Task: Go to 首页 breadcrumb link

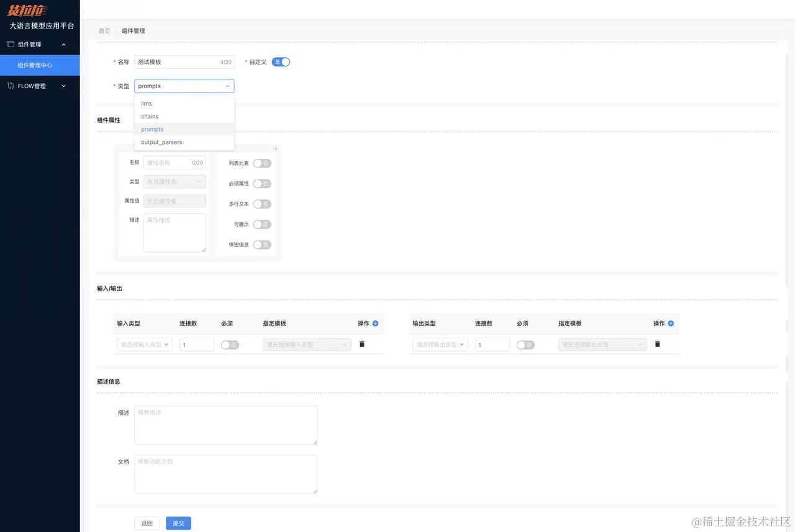Action: coord(104,30)
